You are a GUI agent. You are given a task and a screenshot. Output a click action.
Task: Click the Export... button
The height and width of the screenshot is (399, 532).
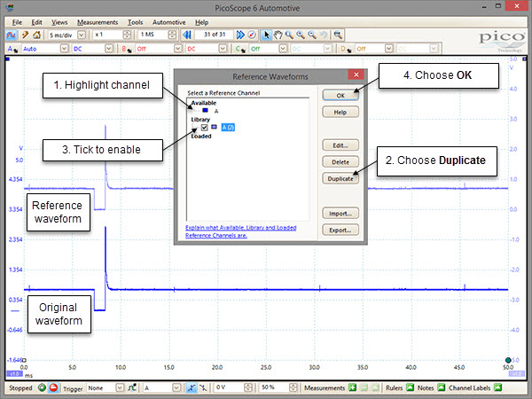pyautogui.click(x=340, y=230)
